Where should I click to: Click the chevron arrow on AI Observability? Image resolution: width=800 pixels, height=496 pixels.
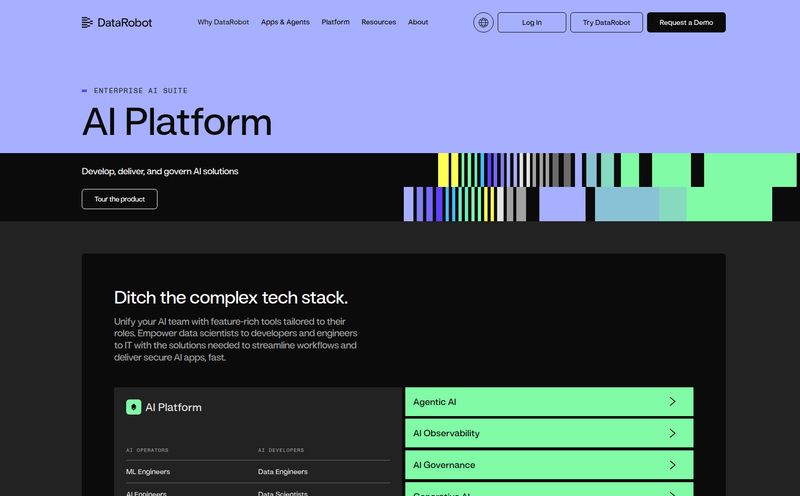672,433
